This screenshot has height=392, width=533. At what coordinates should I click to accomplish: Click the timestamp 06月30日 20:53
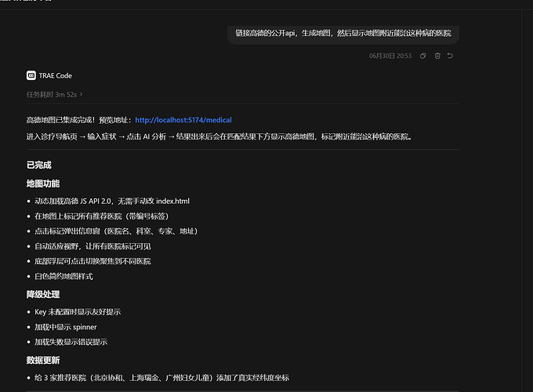[x=390, y=56]
